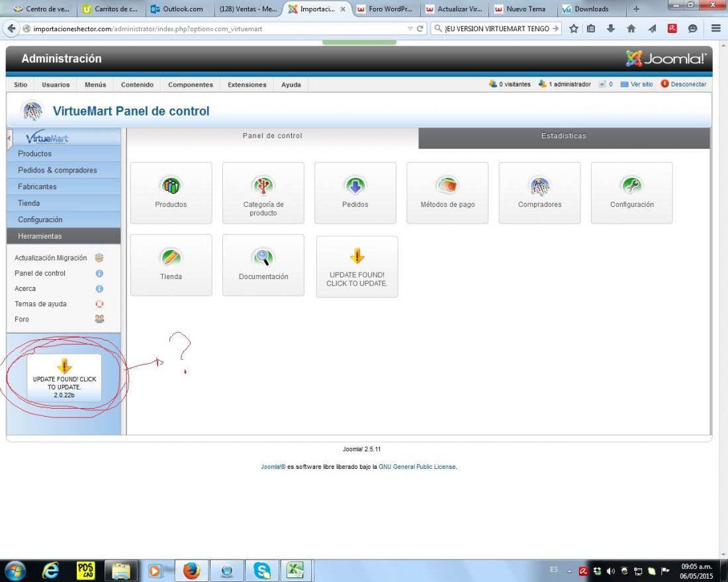Open the Usuarios menu

click(56, 85)
